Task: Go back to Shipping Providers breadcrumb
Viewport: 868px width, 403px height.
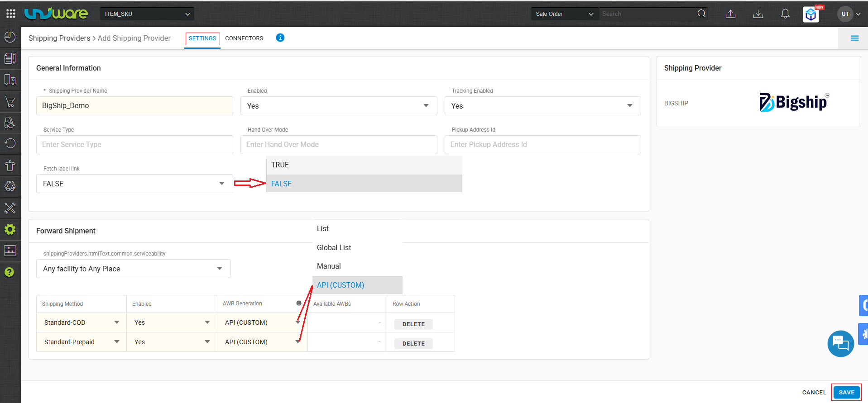Action: click(59, 38)
